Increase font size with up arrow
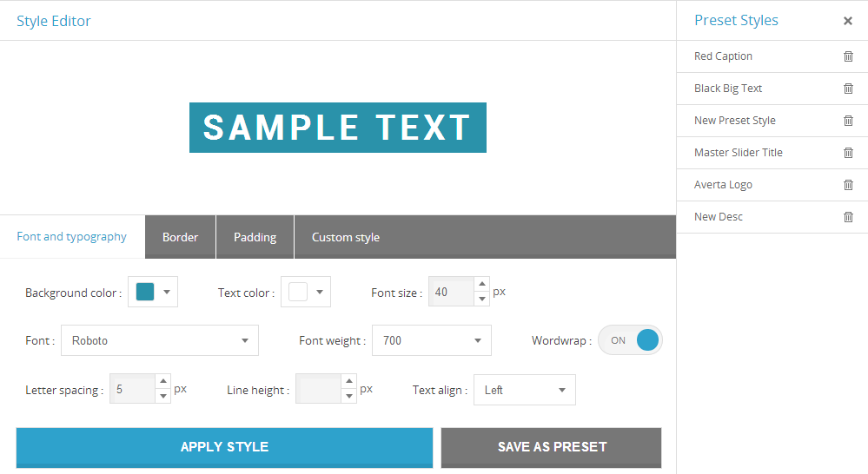868x474 pixels. [482, 285]
